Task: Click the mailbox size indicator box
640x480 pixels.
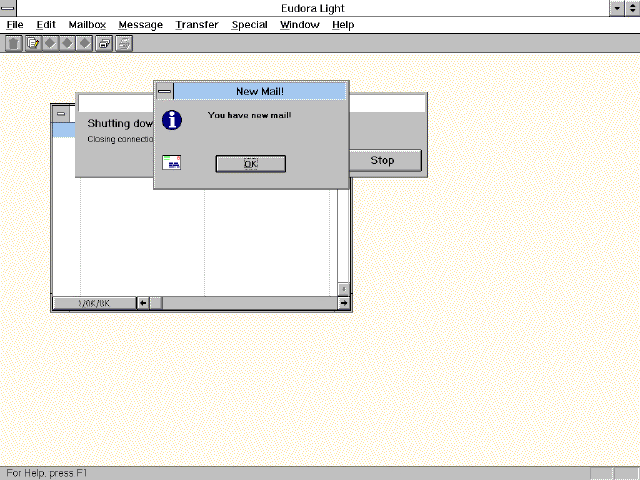Action: tap(94, 303)
